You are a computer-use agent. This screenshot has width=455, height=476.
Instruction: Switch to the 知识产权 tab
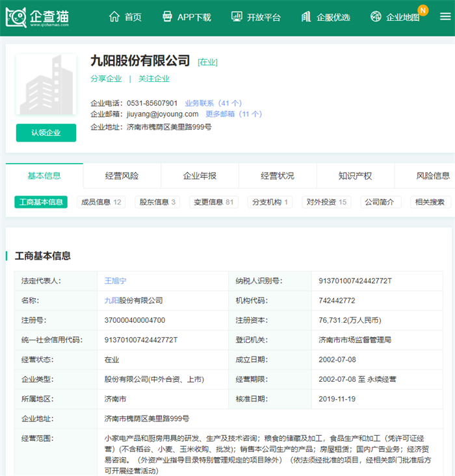pyautogui.click(x=356, y=176)
